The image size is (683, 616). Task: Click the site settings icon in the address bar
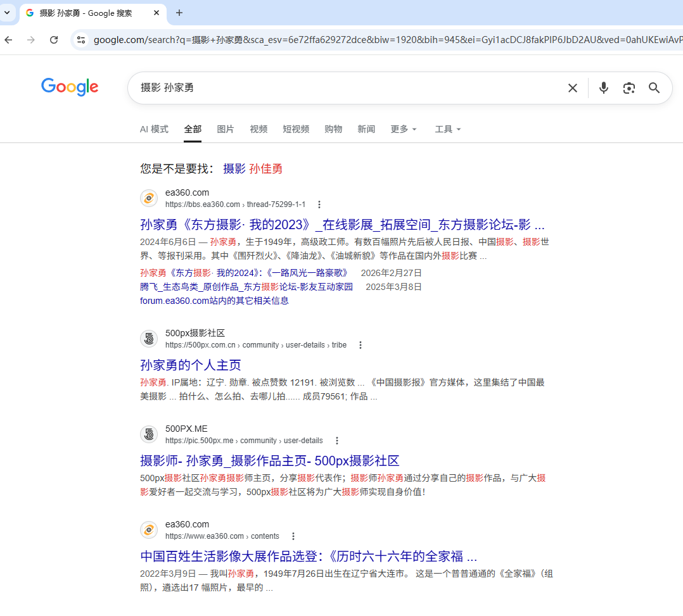tap(80, 39)
